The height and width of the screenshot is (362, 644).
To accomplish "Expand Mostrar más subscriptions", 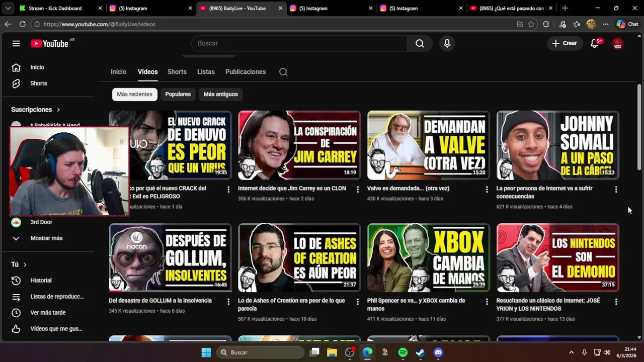I will pyautogui.click(x=47, y=238).
